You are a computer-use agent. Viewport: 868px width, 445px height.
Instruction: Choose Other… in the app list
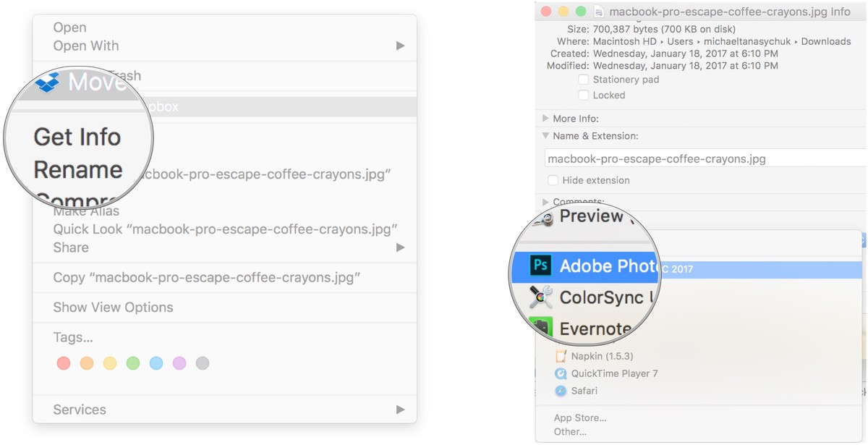pos(570,432)
